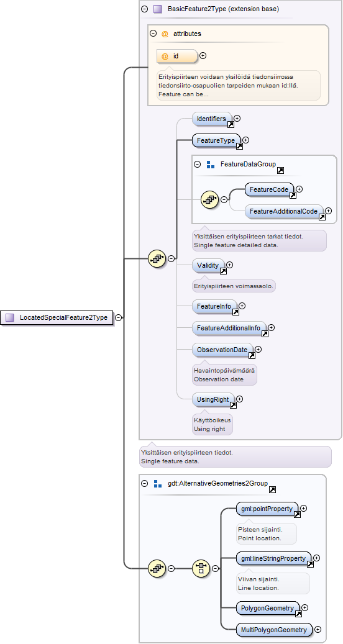
Task: Click FeatureAdditionalCode reference arrow icon
Action: (322, 217)
